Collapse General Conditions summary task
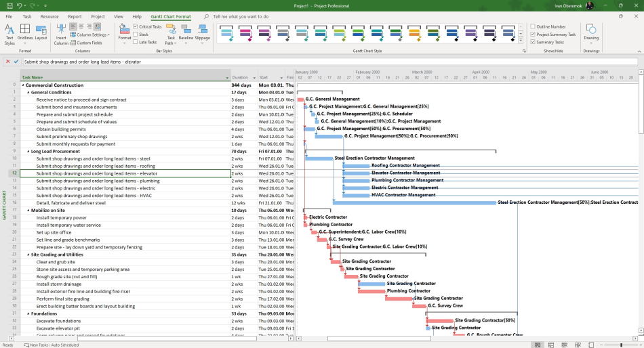This screenshot has height=348, width=644. pyautogui.click(x=28, y=92)
